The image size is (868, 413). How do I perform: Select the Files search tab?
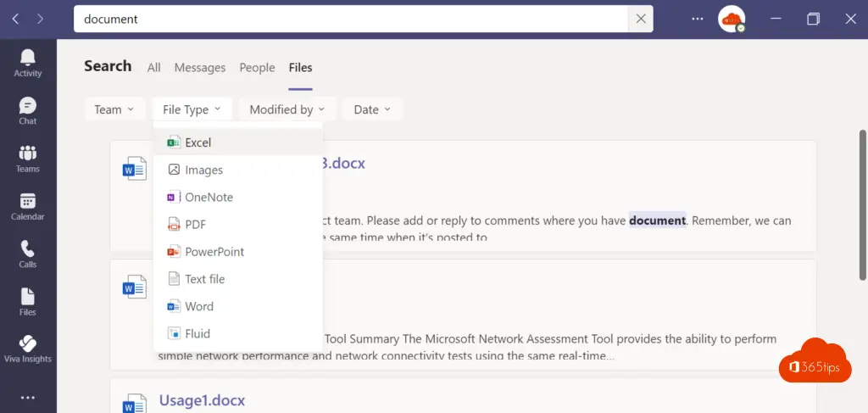pos(301,68)
